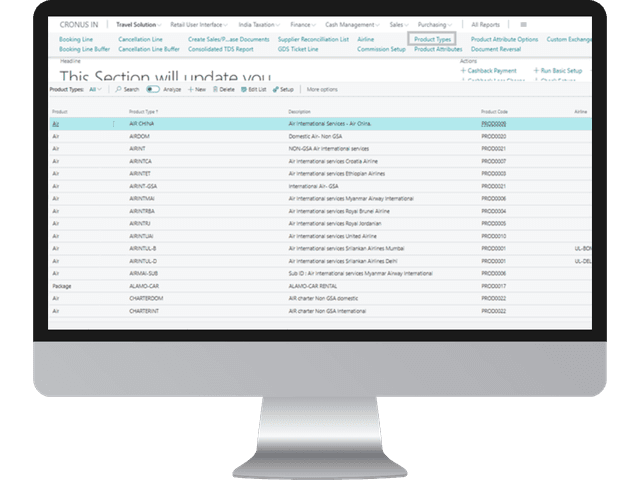Select the ALAMO-CAR product type cell
640x480 pixels.
pos(144,286)
